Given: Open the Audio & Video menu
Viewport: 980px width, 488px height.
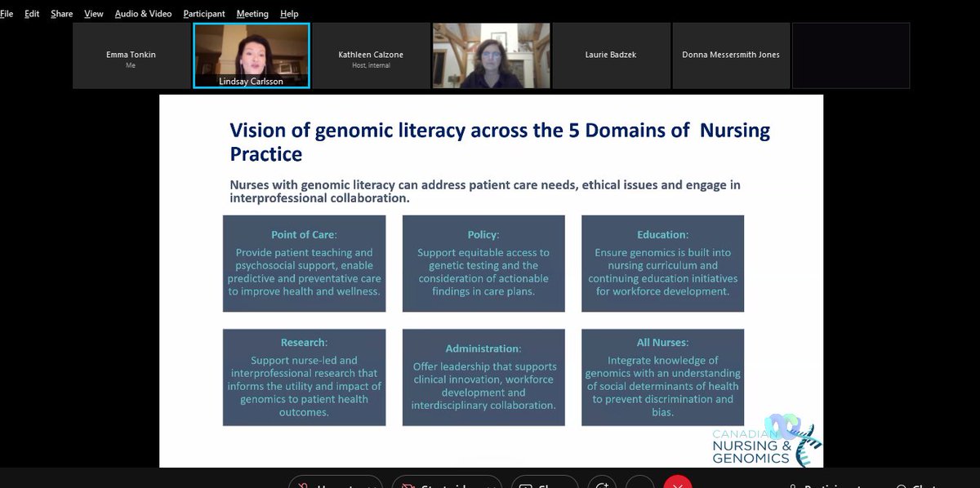Looking at the screenshot, I should coord(143,14).
